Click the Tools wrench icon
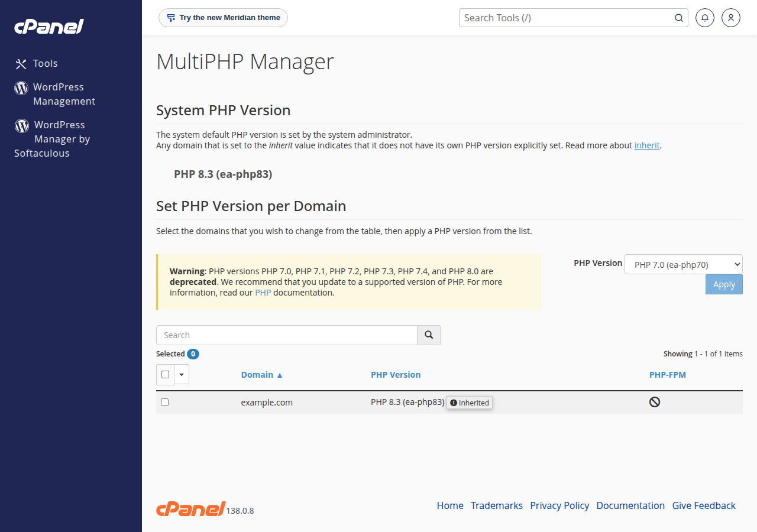 click(21, 64)
